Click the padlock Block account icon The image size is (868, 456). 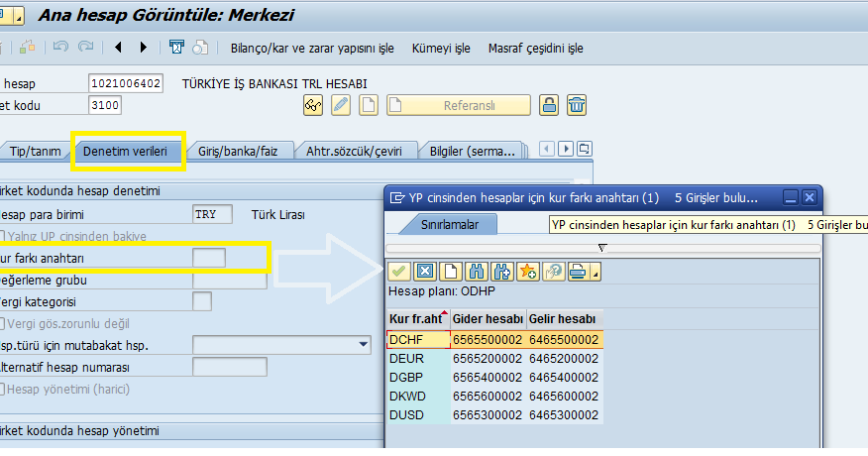click(x=549, y=105)
